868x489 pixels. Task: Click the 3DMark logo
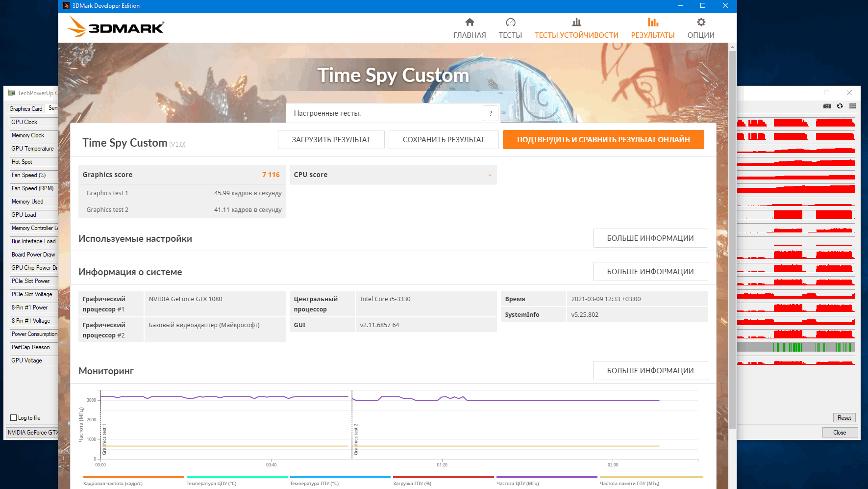116,27
